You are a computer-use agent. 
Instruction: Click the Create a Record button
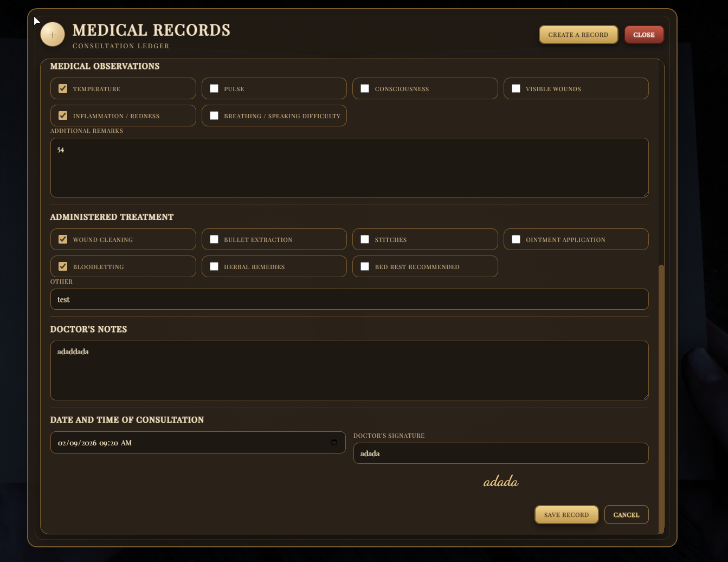pos(578,35)
